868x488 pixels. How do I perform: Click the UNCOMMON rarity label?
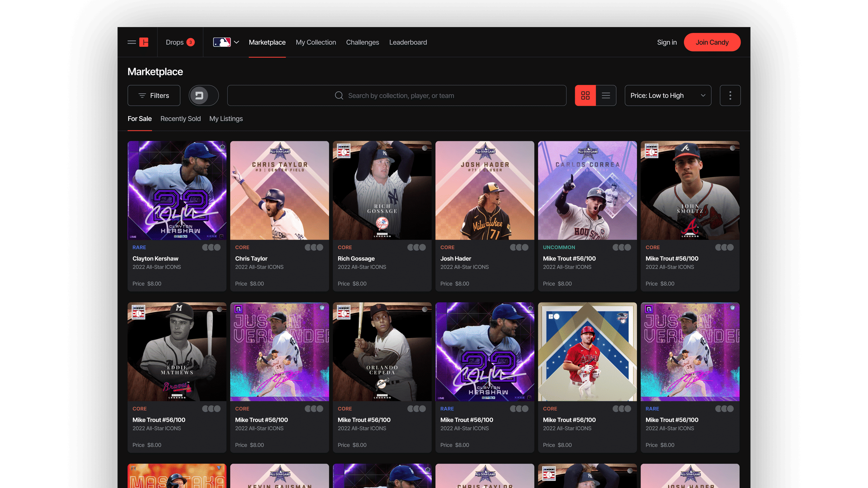(x=559, y=247)
